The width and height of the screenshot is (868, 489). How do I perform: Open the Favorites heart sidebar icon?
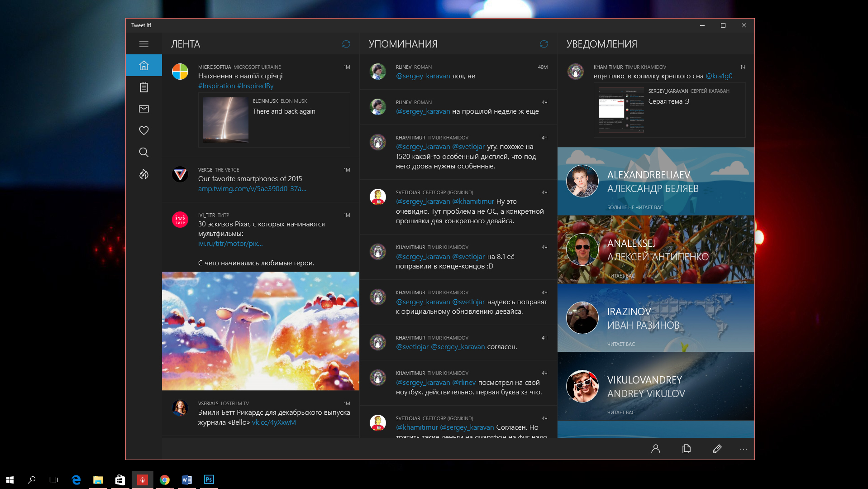tap(144, 130)
